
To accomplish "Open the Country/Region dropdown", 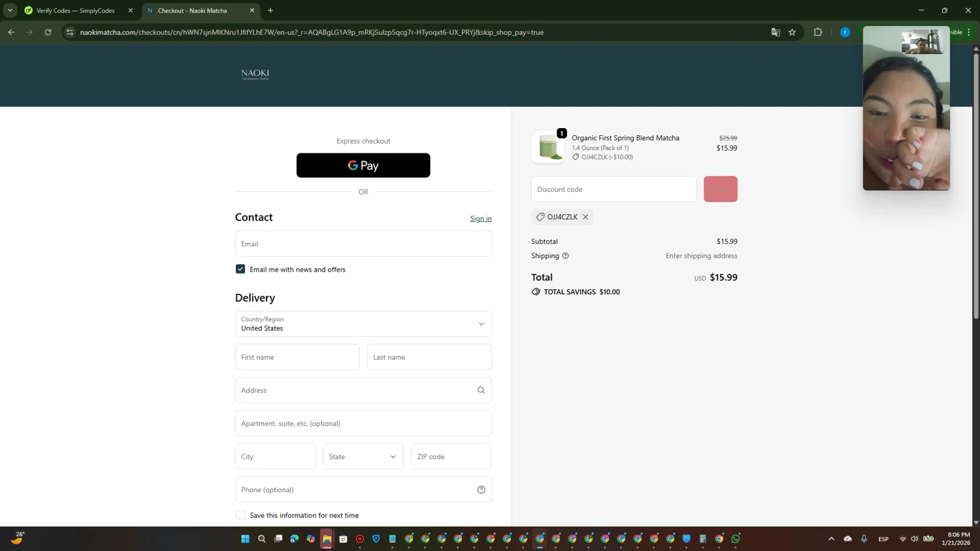I will coord(363,324).
